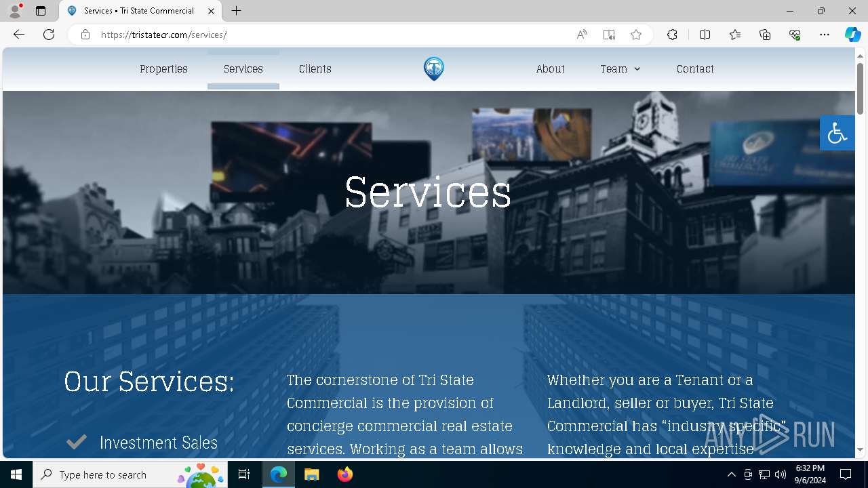Open a new tab with plus button
This screenshot has width=868, height=488.
236,11
